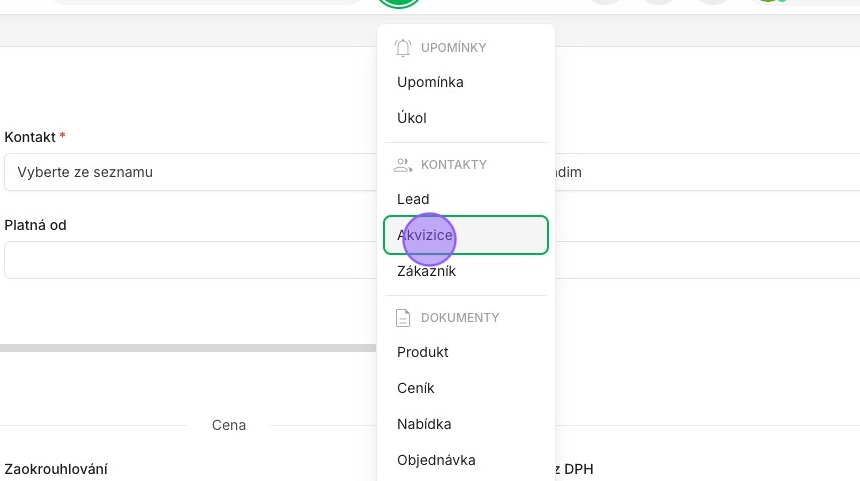Screen dimensions: 860x481
Task: Click the KONTAKTY section header
Action: point(454,165)
